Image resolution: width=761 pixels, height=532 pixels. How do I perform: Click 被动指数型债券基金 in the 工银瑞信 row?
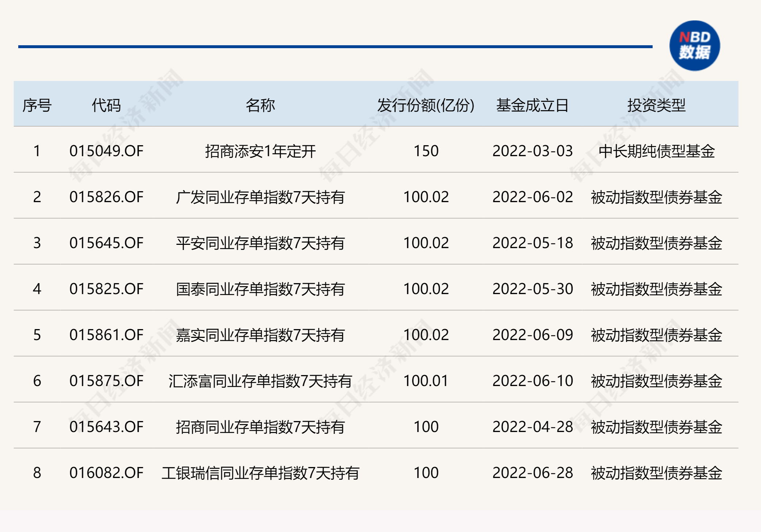coord(657,473)
